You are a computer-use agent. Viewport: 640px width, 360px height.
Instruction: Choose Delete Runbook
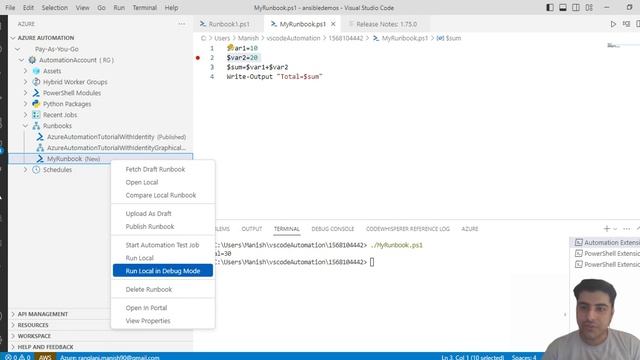162,289
